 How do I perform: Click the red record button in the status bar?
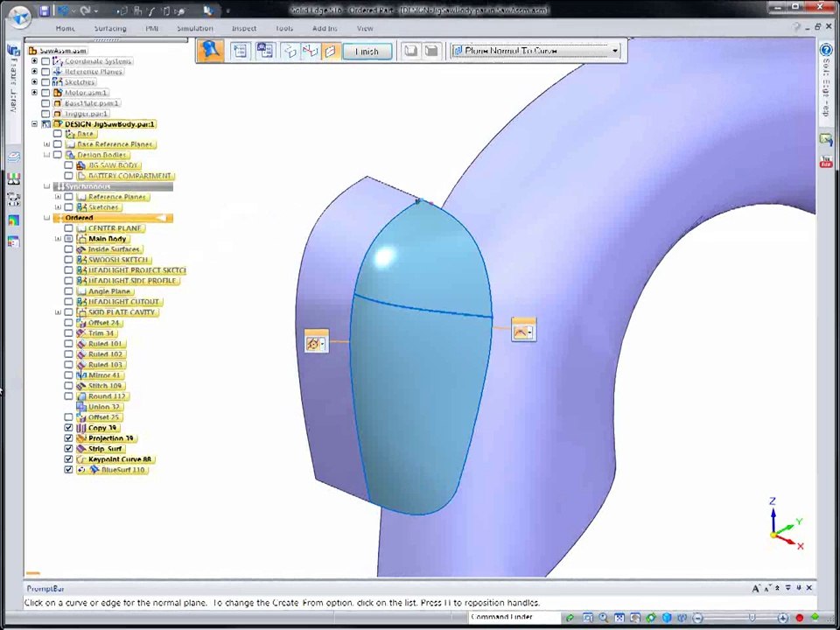(799, 618)
